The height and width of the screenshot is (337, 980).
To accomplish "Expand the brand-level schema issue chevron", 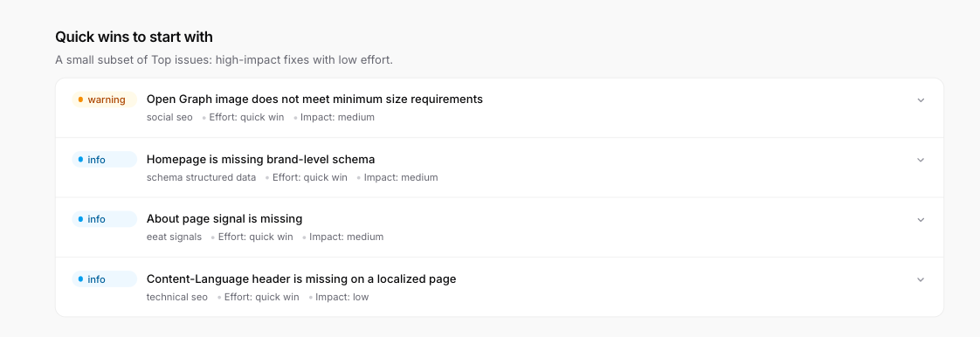I will click(920, 160).
